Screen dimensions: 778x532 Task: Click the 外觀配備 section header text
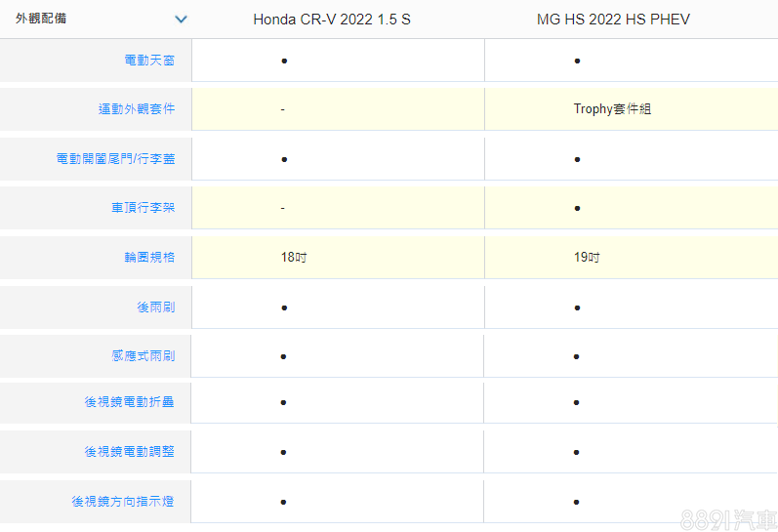point(41,19)
